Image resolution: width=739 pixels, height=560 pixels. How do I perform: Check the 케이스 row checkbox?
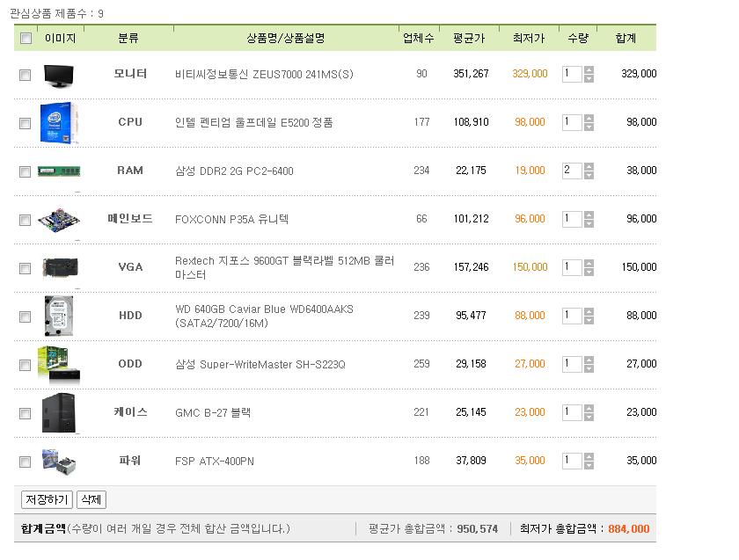coord(25,413)
